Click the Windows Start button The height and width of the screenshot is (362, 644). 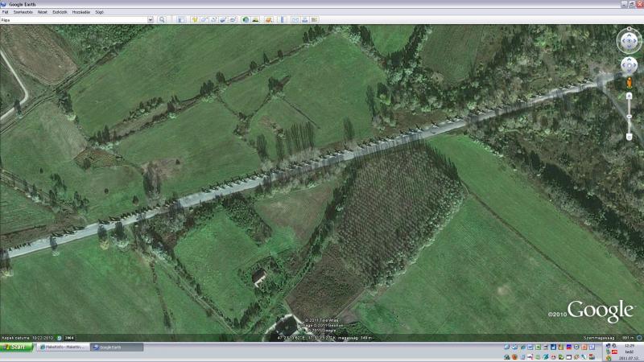[x=16, y=347]
